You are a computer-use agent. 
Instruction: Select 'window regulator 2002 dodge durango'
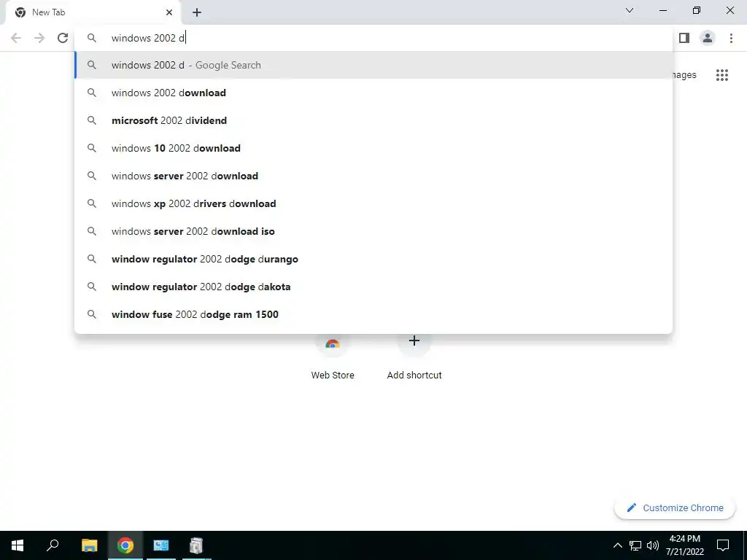pos(373,259)
